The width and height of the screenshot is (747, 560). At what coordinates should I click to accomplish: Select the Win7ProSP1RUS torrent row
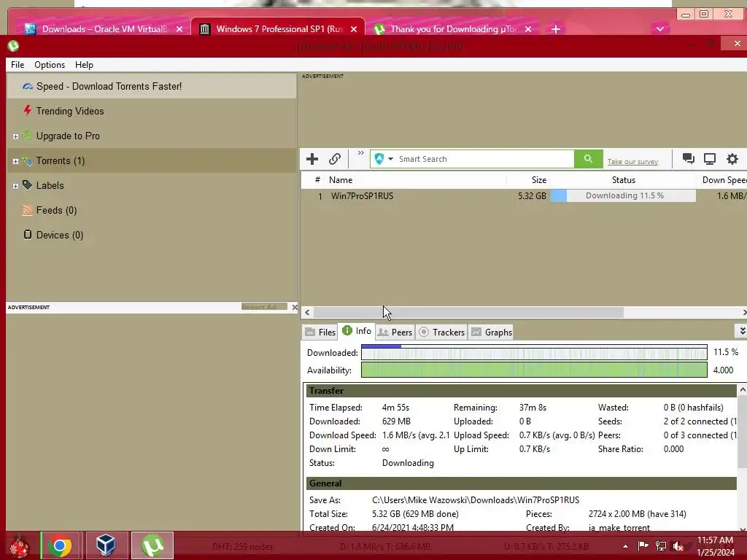[x=524, y=195]
